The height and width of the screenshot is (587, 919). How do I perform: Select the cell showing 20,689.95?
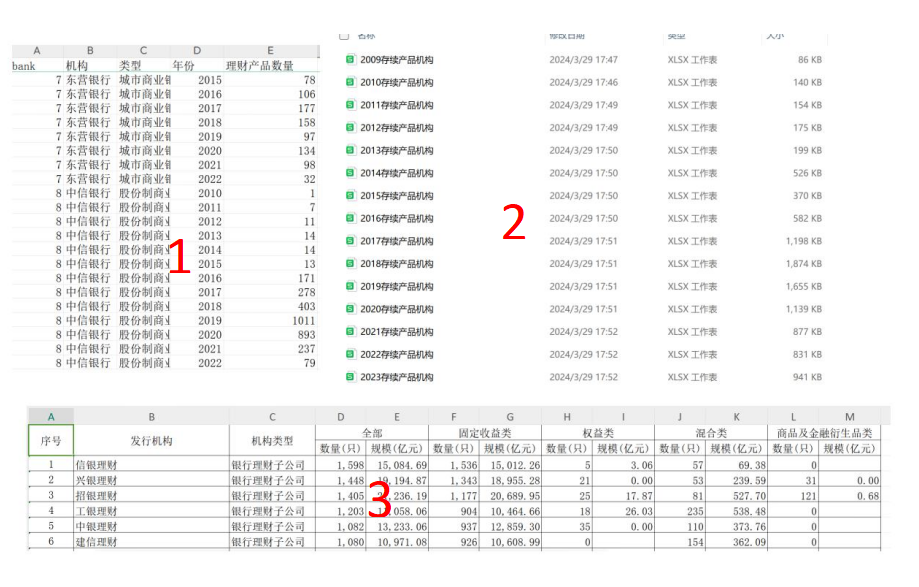(510, 496)
